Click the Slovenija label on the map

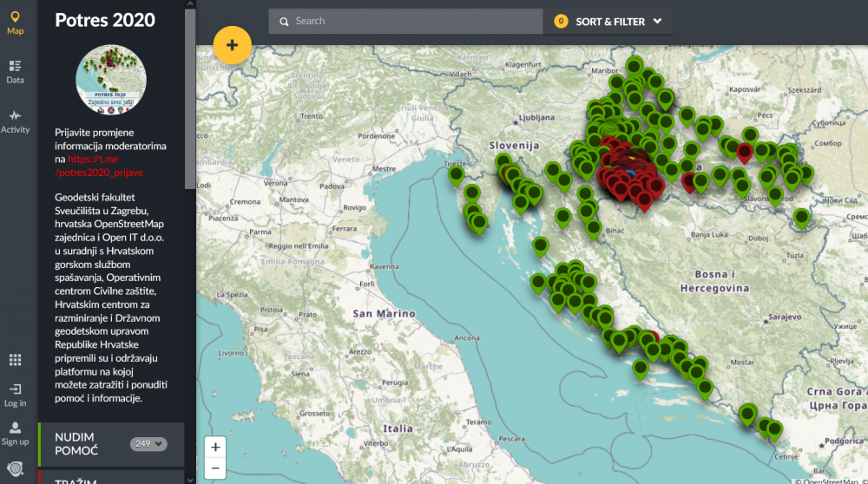[514, 146]
